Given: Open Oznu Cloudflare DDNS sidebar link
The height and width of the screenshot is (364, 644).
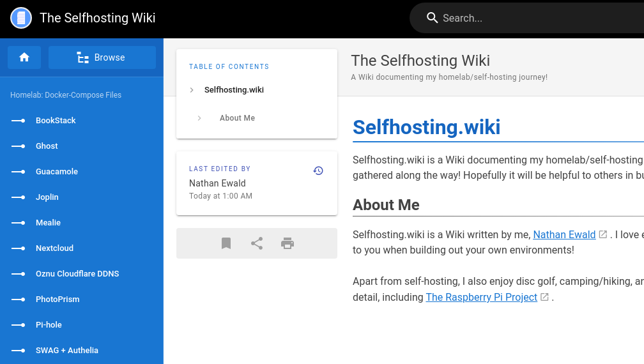Looking at the screenshot, I should coord(77,274).
